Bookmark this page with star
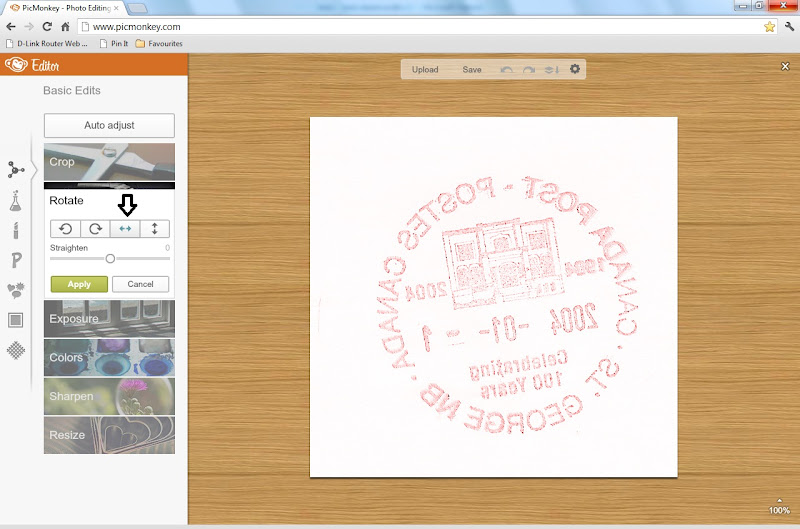 pyautogui.click(x=769, y=27)
